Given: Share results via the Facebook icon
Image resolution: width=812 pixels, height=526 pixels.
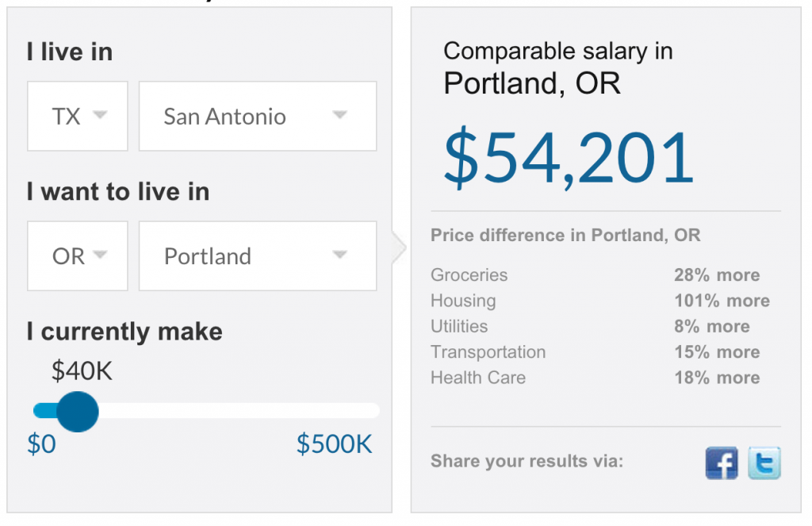Looking at the screenshot, I should coord(722,463).
